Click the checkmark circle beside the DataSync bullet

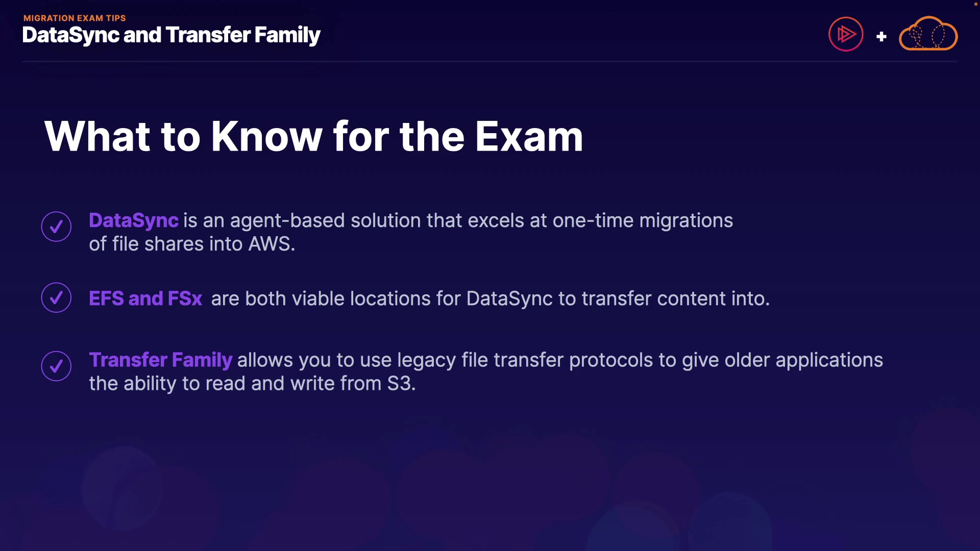coord(56,227)
